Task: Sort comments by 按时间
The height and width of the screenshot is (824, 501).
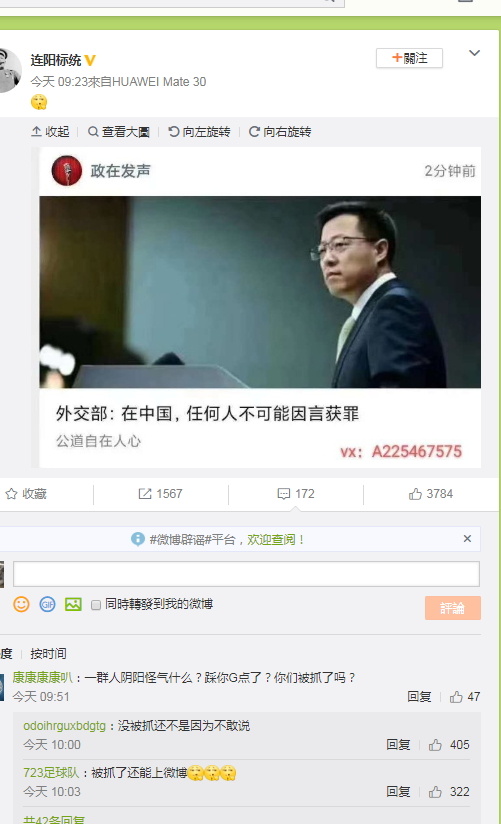Action: (x=48, y=654)
